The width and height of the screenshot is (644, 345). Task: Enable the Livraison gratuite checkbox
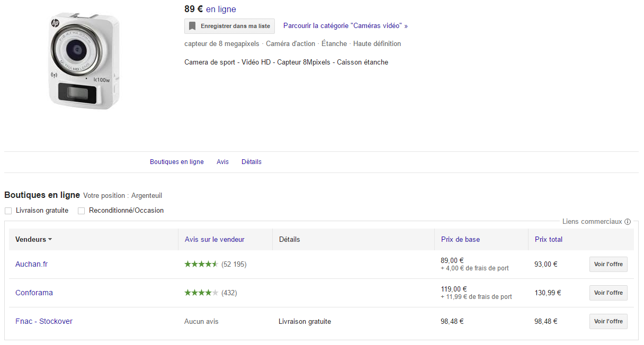point(8,211)
